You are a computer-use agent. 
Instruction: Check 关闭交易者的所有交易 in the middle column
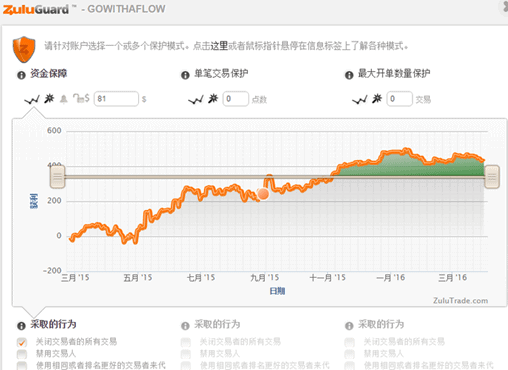(x=186, y=342)
